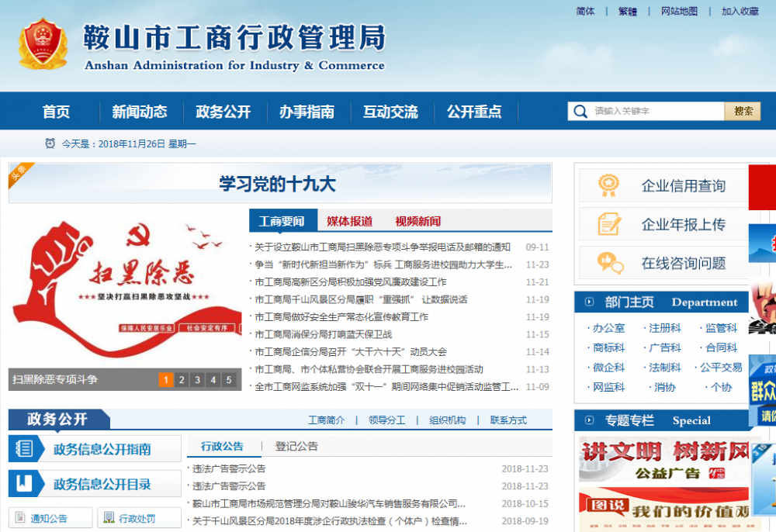Switch to the 媒体报道 news tab
The height and width of the screenshot is (532, 776).
tap(349, 222)
